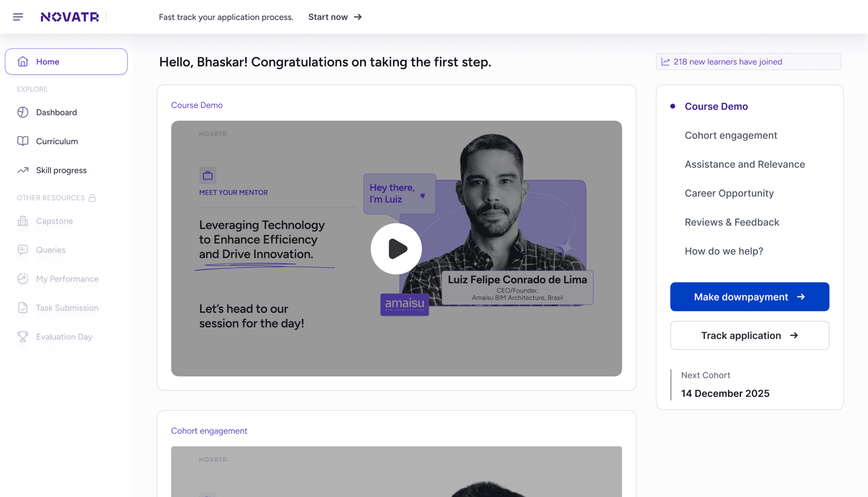Click the chart icon in learners banner
This screenshot has height=497, width=868.
click(x=666, y=62)
